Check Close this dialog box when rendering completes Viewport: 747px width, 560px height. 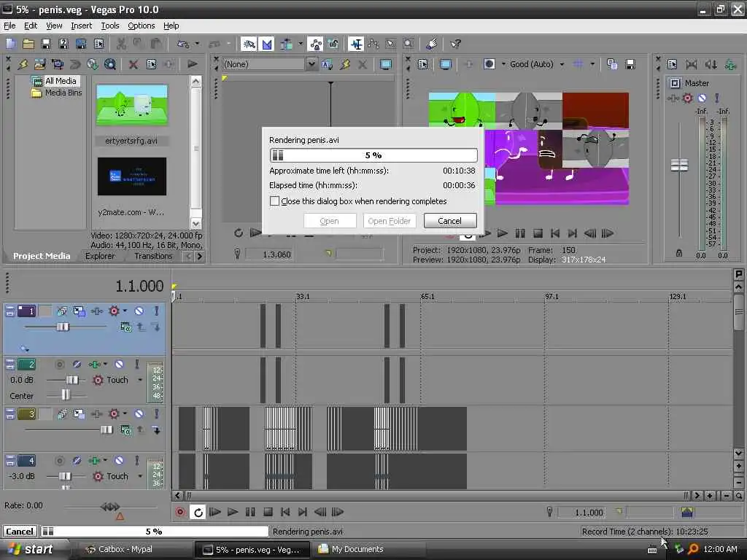[x=274, y=201]
